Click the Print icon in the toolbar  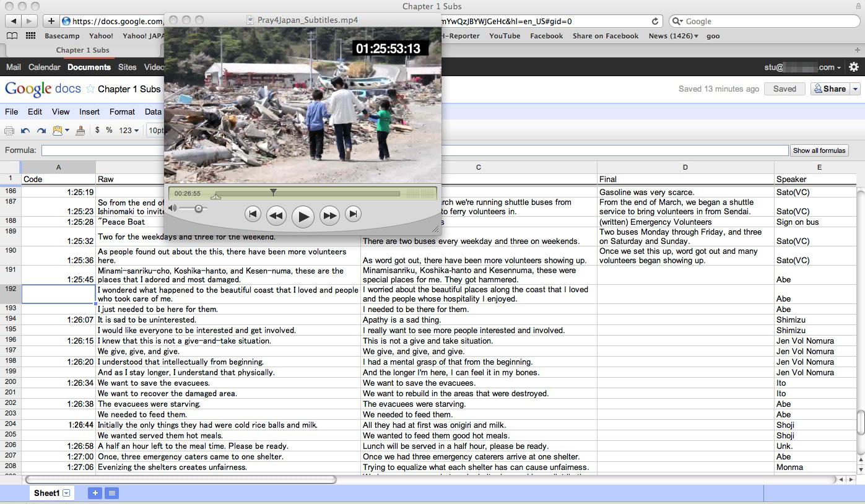click(x=9, y=131)
